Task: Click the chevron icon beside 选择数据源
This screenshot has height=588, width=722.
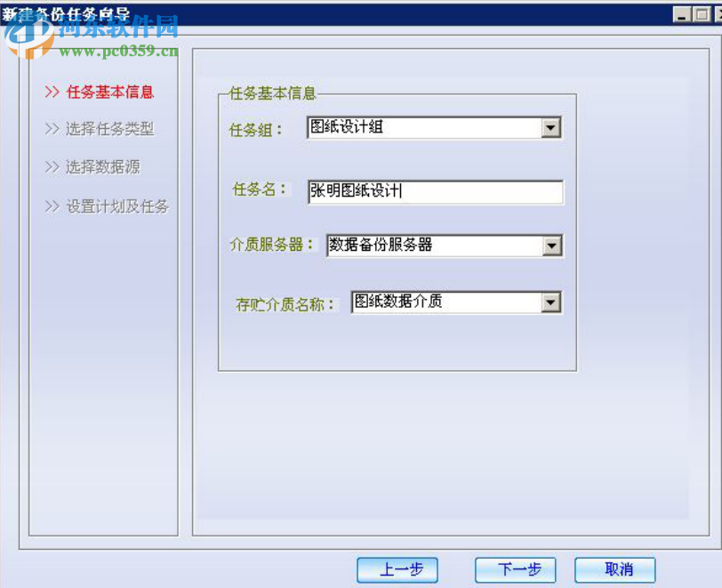Action: pyautogui.click(x=53, y=167)
